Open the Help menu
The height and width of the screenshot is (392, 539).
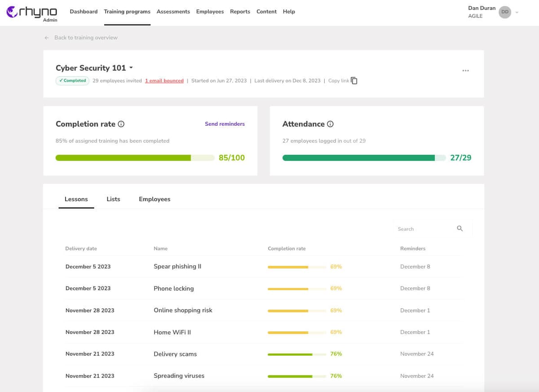click(x=289, y=12)
